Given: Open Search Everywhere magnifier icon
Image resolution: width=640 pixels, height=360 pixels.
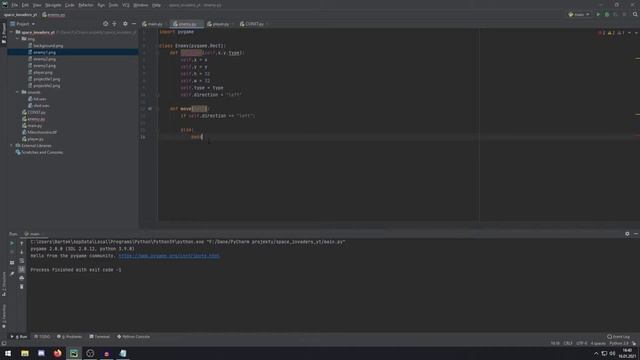Looking at the screenshot, I should (635, 14).
